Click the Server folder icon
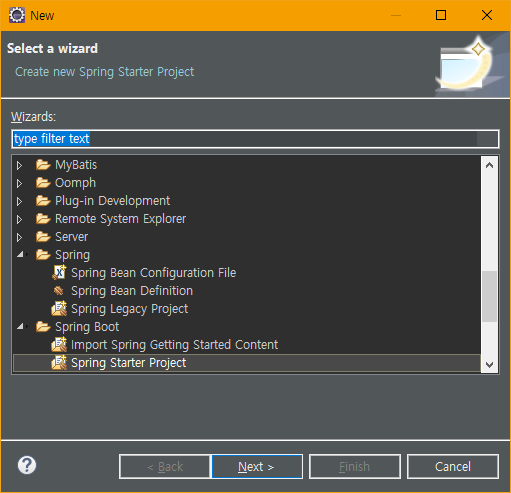The height and width of the screenshot is (493, 511). click(43, 237)
